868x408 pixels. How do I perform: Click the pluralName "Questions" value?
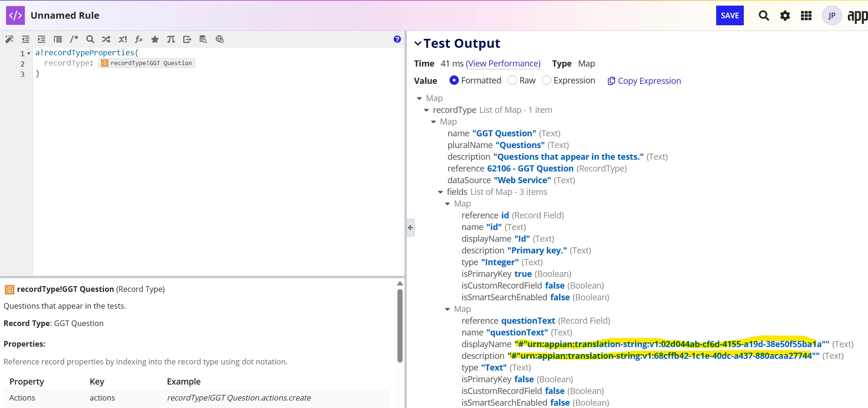[x=520, y=145]
